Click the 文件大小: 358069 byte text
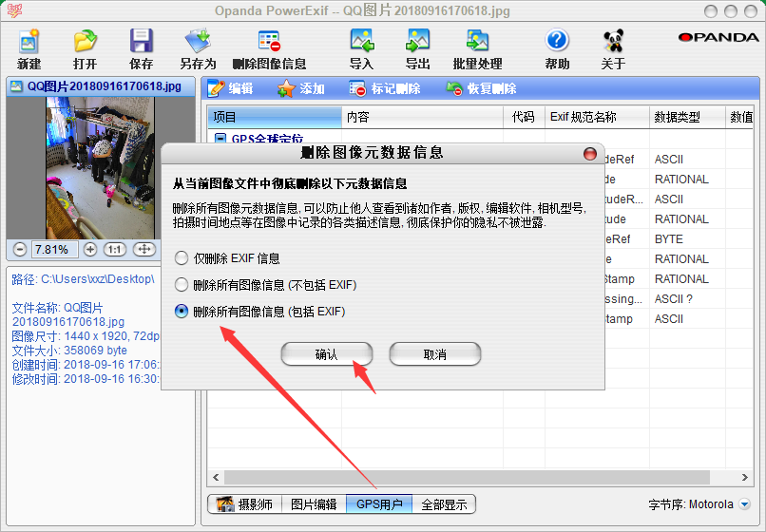 pyautogui.click(x=69, y=351)
